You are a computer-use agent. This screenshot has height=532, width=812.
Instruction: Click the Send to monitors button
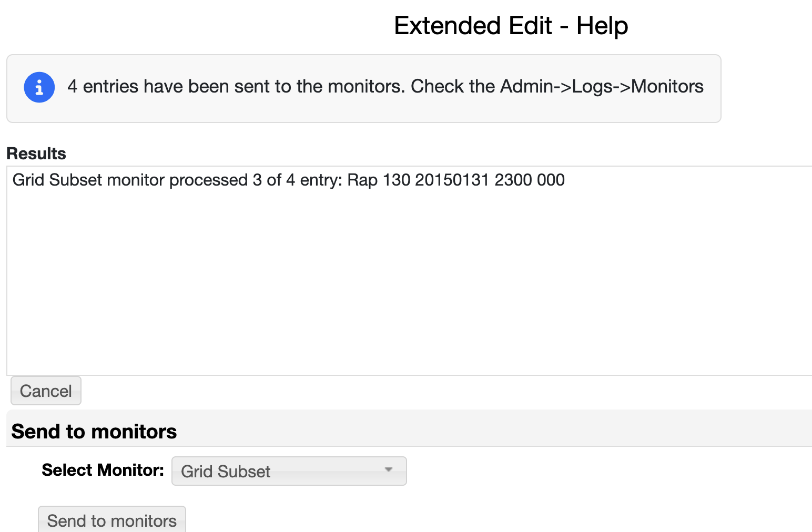click(x=111, y=520)
